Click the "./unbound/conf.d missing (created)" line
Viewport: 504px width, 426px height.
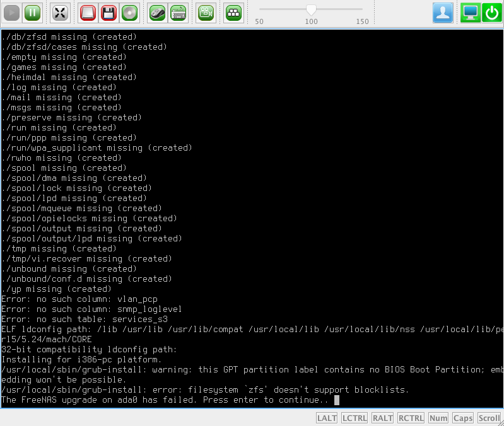(86, 279)
